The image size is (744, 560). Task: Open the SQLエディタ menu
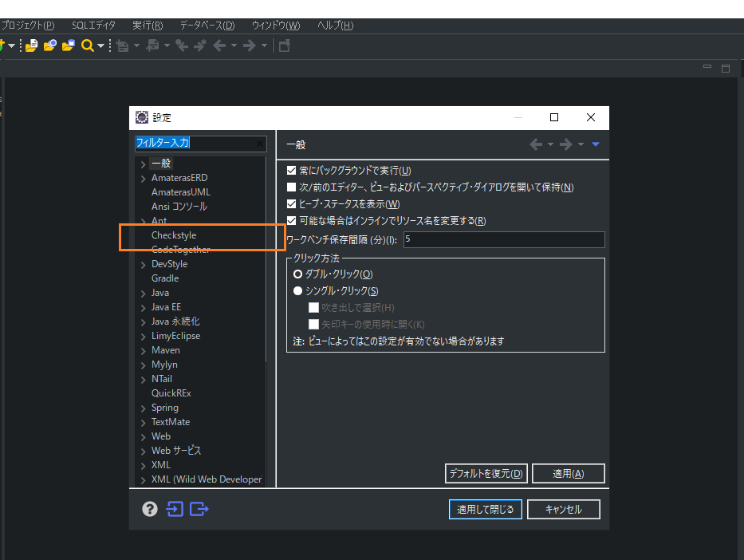coord(93,26)
